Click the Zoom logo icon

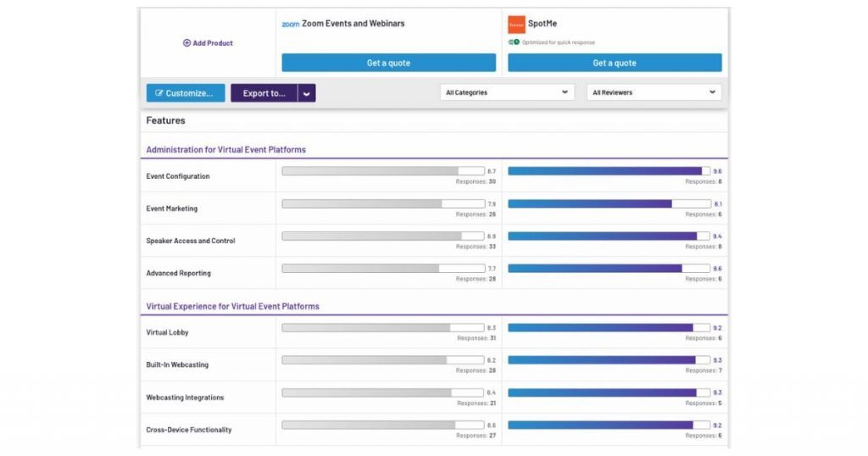pyautogui.click(x=290, y=25)
